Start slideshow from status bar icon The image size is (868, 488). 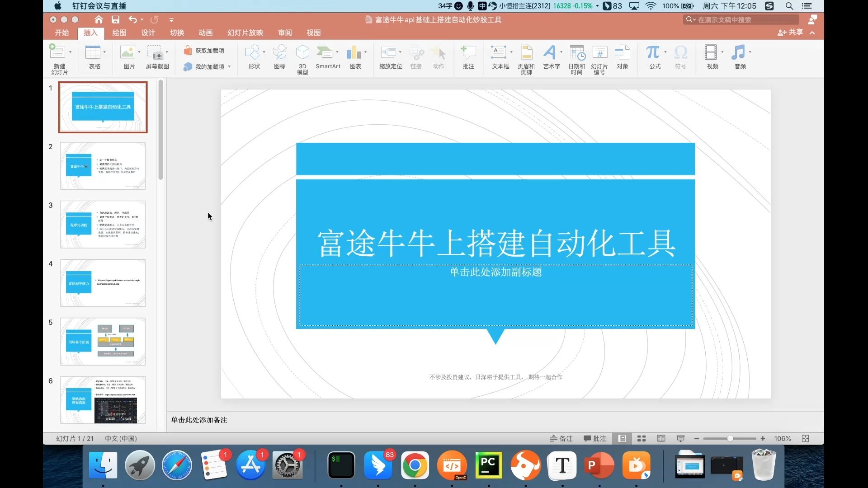coord(680,439)
